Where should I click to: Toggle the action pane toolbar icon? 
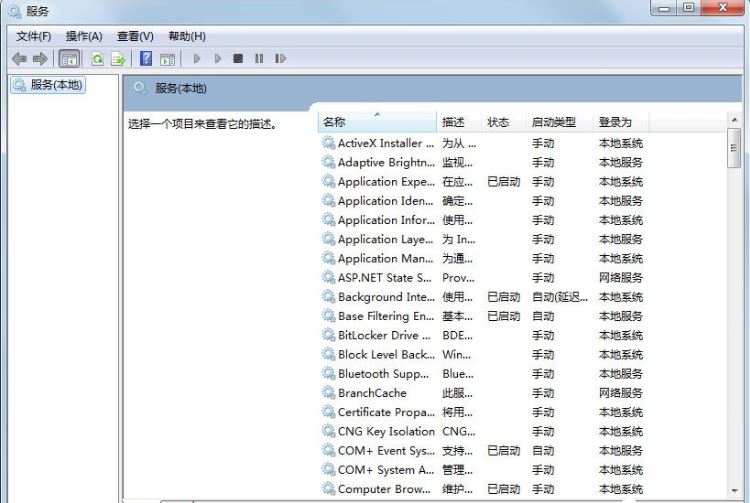[x=167, y=59]
